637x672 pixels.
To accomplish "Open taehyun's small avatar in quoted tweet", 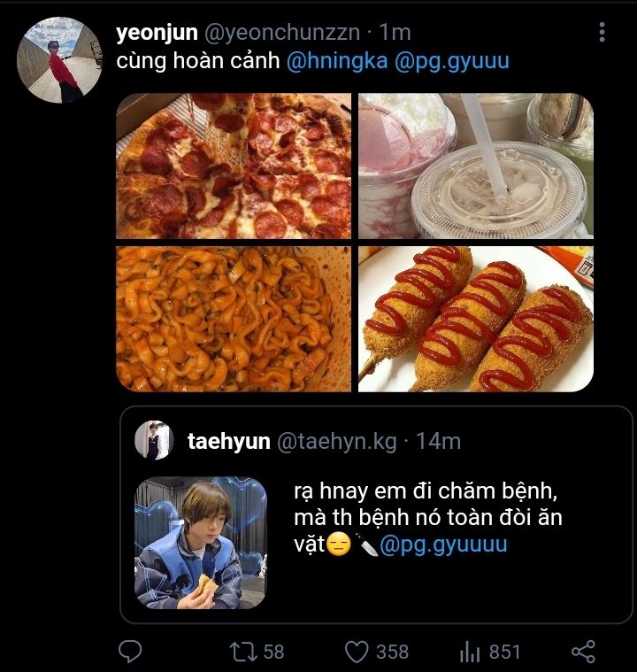I will click(x=154, y=440).
